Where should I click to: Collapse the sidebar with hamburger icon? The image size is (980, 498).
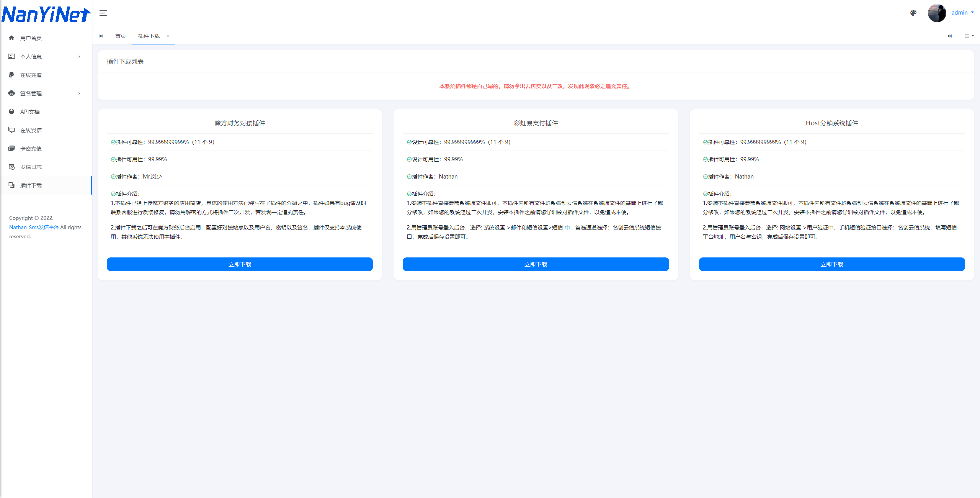(103, 13)
